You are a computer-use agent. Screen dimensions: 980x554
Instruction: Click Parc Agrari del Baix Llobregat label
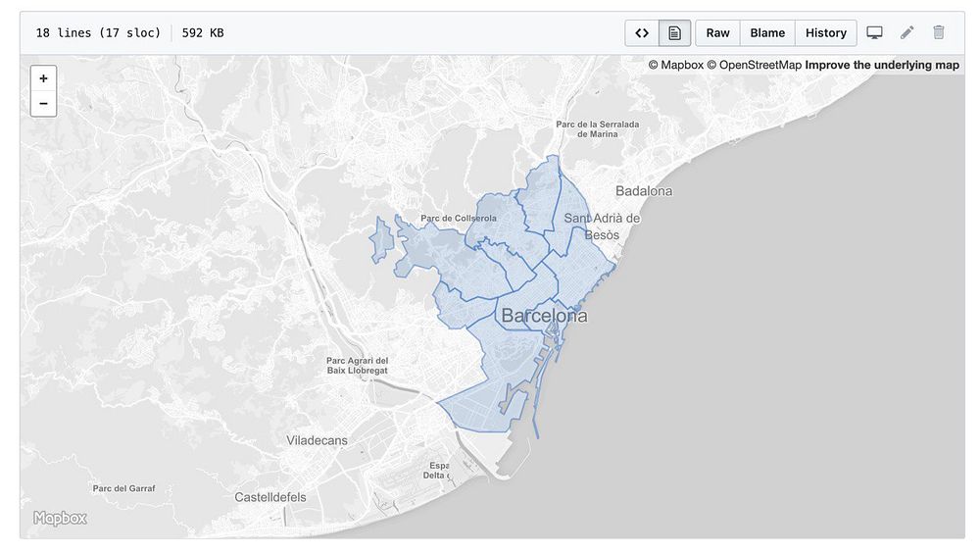click(358, 366)
